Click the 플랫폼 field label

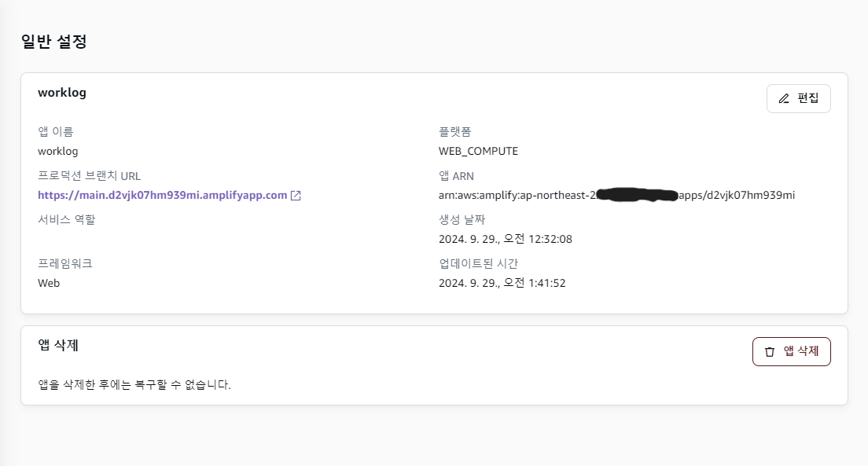tap(454, 132)
